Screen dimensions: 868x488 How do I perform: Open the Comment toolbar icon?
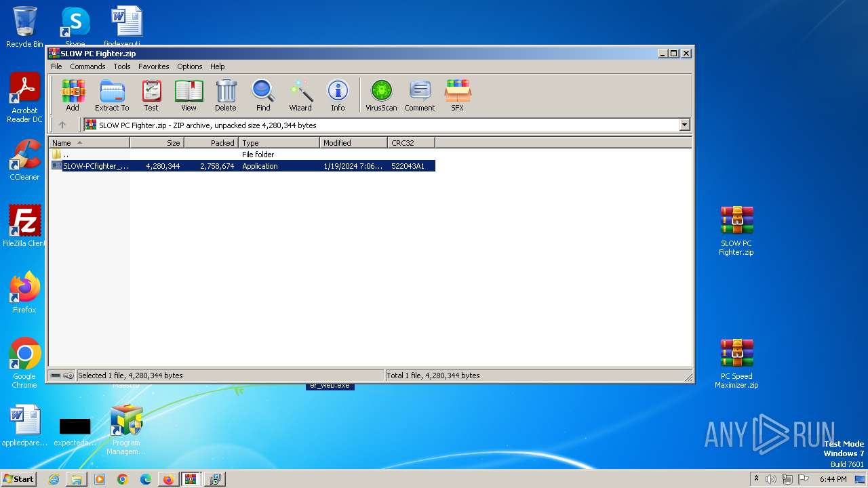[420, 95]
